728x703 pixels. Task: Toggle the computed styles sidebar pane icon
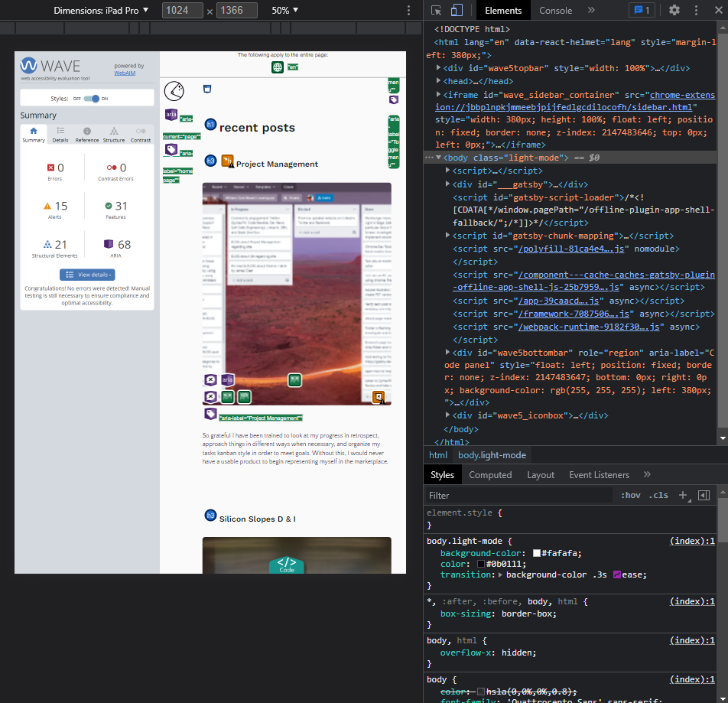[704, 496]
